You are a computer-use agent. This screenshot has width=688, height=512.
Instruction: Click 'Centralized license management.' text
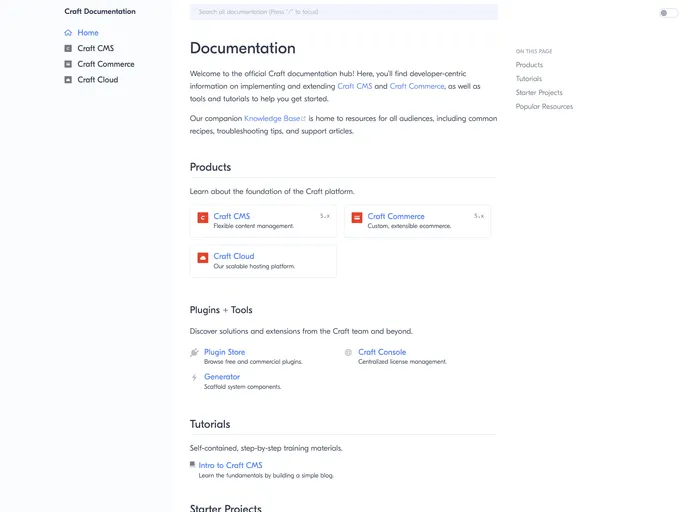[402, 362]
